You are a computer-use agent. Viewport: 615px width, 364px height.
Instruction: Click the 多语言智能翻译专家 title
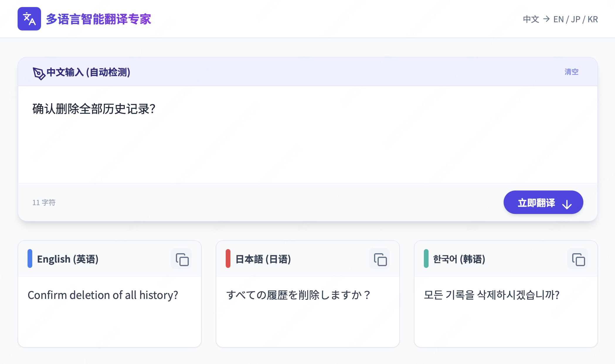coord(98,19)
